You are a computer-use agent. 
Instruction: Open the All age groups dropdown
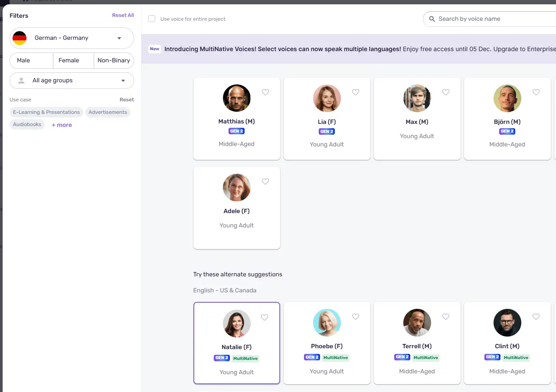72,81
